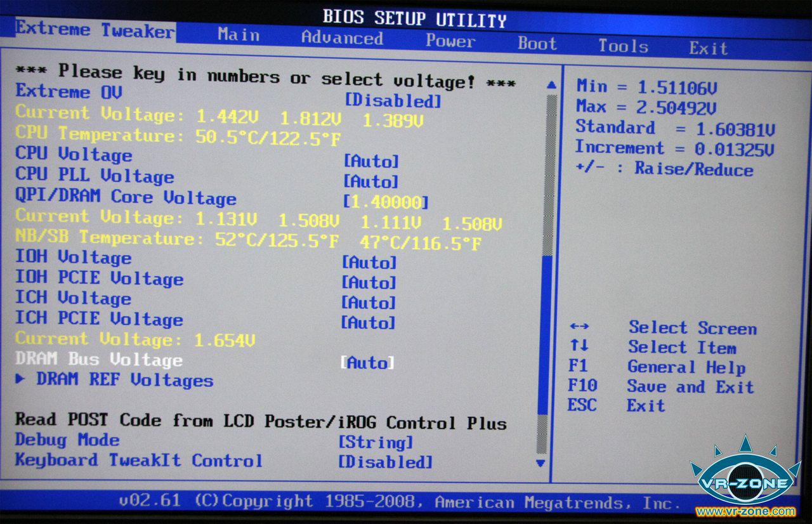Click scrollbar down arrow
812x524 pixels.
[540, 464]
